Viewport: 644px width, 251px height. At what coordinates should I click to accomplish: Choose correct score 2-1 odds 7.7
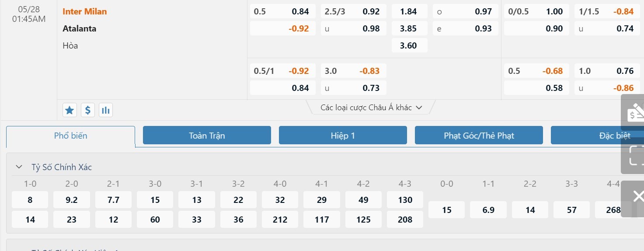[113, 200]
